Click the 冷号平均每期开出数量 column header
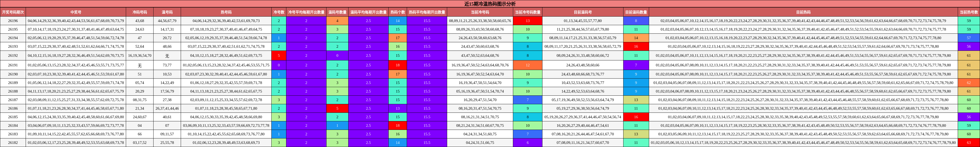Image resolution: width=980 pixels, height=147 pixels. tap(306, 12)
